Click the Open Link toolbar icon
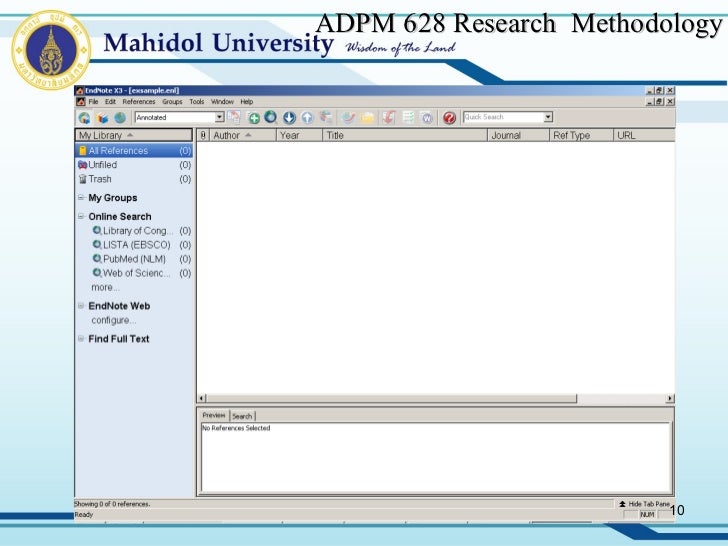This screenshot has height=546, width=728. point(348,118)
